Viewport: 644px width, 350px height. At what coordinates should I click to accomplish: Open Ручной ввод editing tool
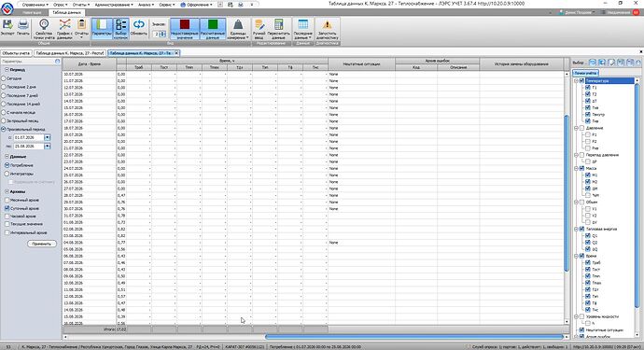click(259, 29)
